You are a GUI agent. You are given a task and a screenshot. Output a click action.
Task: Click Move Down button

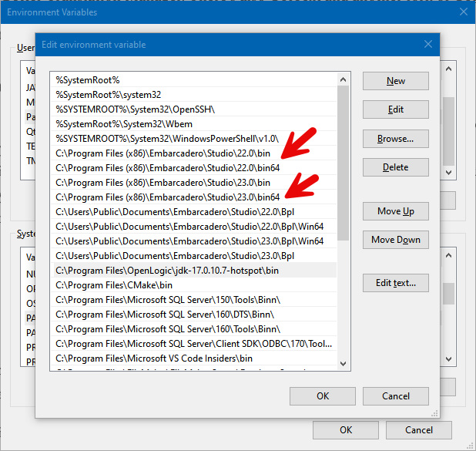(x=396, y=240)
